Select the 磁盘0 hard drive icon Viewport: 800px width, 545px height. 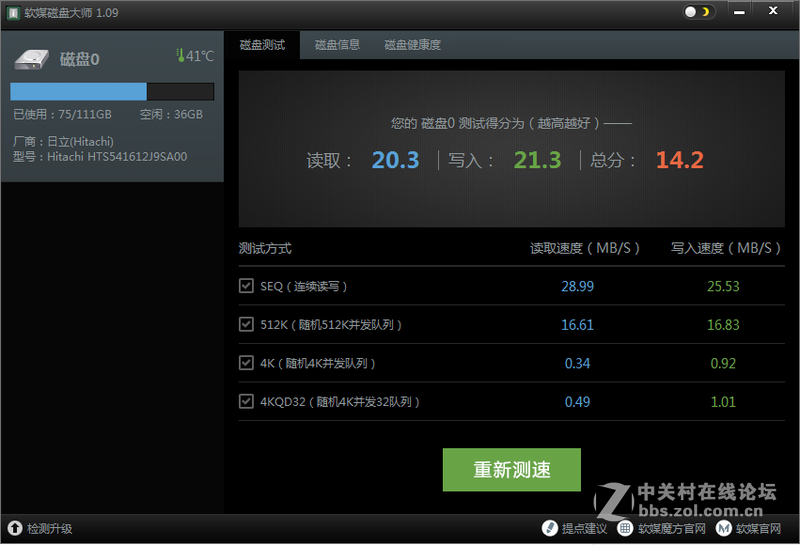32,59
